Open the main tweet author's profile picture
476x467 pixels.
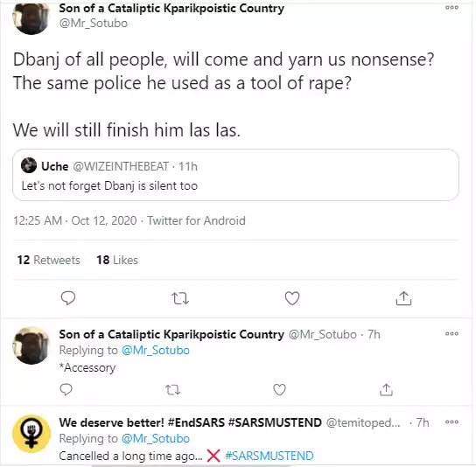pyautogui.click(x=31, y=17)
